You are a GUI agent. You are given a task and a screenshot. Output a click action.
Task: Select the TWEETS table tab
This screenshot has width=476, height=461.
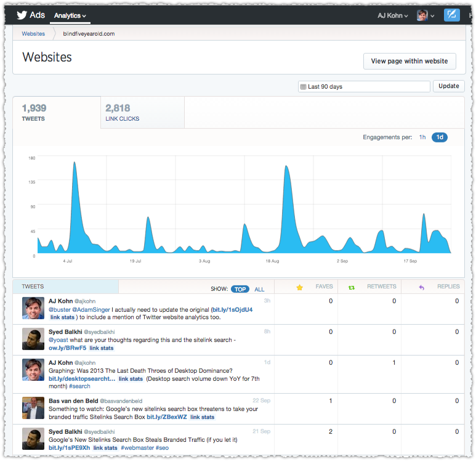click(65, 287)
